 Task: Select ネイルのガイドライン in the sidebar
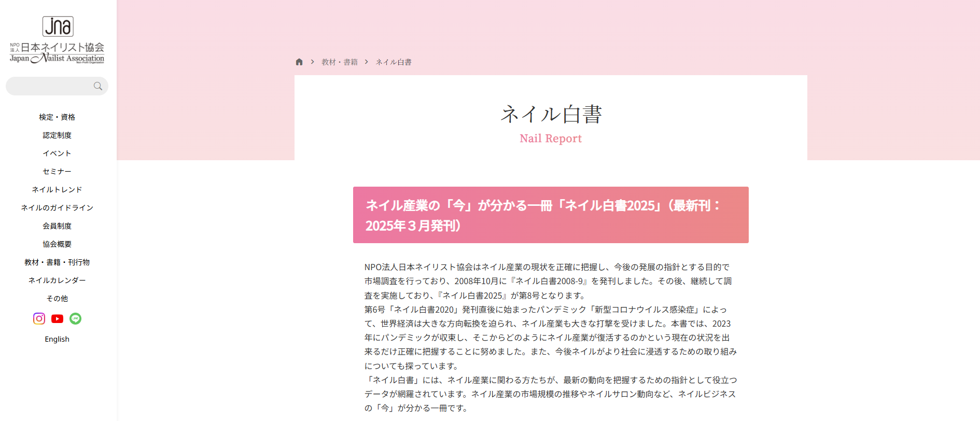(57, 208)
